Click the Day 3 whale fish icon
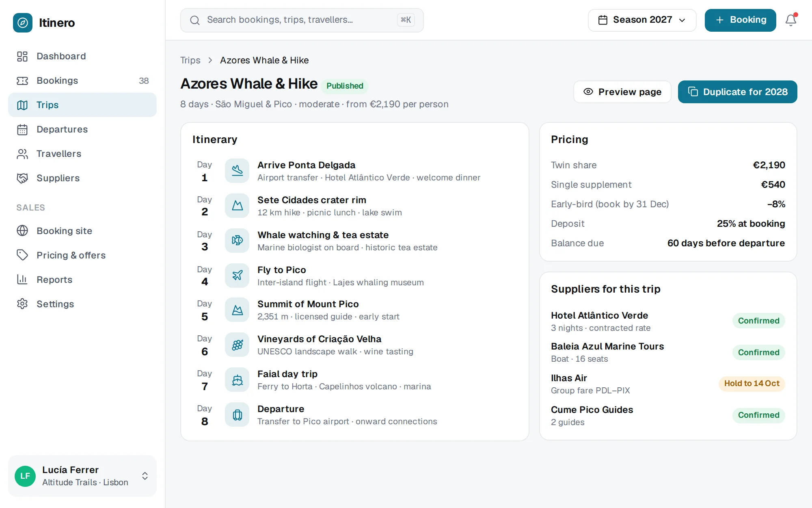812x508 pixels. tap(237, 241)
